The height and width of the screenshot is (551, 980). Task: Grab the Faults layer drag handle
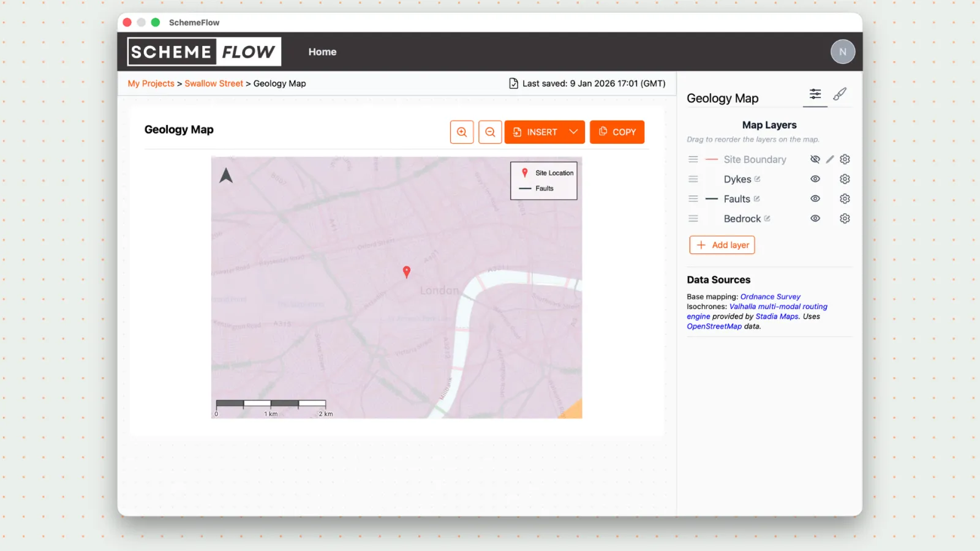[x=693, y=198]
